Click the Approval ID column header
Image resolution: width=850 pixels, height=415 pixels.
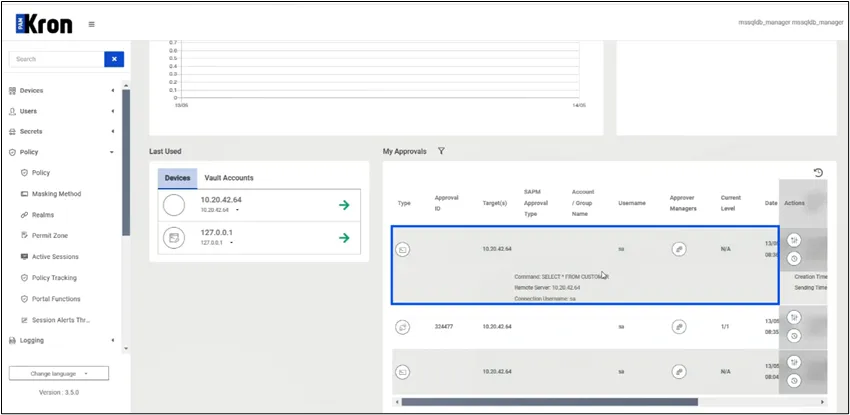(x=445, y=203)
